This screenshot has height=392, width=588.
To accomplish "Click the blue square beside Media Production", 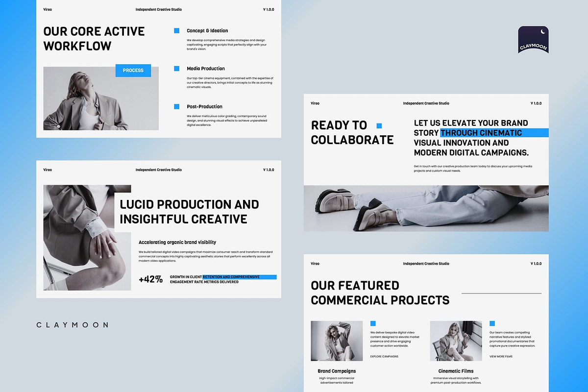I will 176,69.
